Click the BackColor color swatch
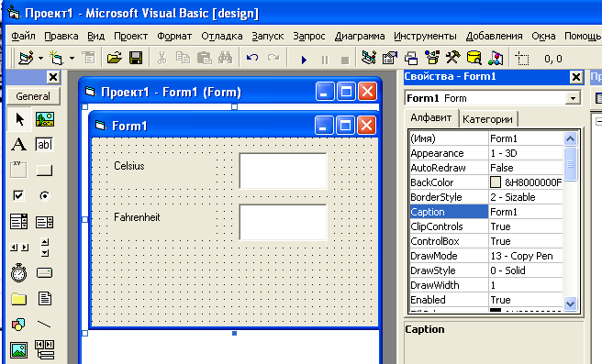 click(x=496, y=182)
